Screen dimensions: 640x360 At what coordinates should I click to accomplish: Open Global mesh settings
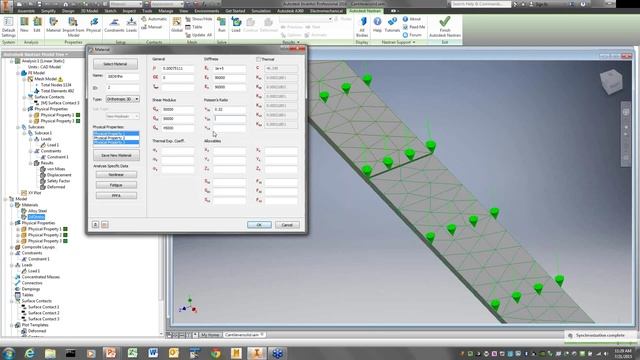coord(177,25)
